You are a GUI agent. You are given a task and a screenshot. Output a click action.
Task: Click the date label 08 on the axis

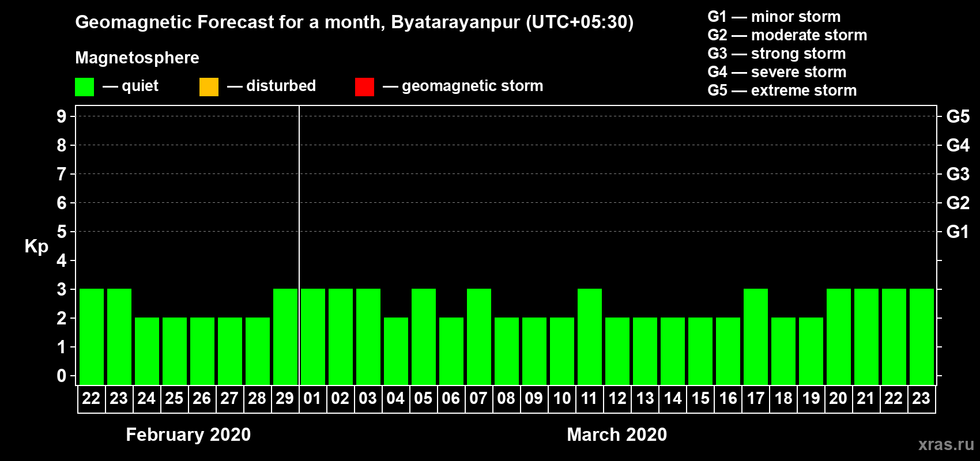click(x=506, y=398)
